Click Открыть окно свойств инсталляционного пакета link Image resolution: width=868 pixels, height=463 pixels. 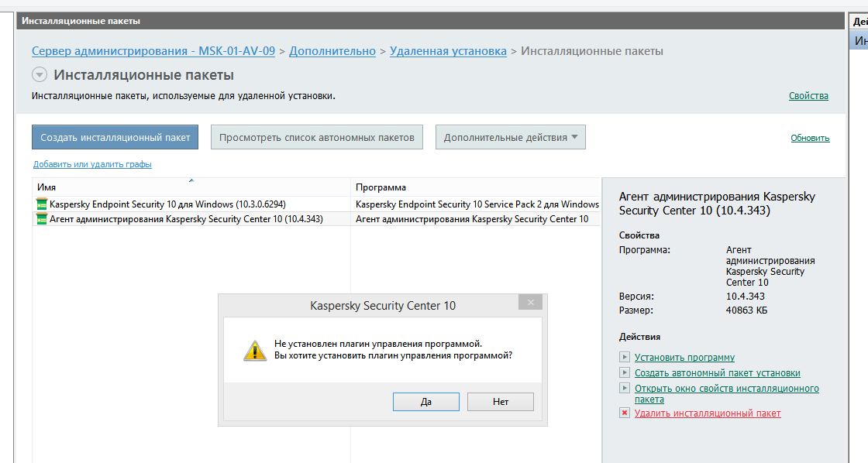[x=727, y=394]
